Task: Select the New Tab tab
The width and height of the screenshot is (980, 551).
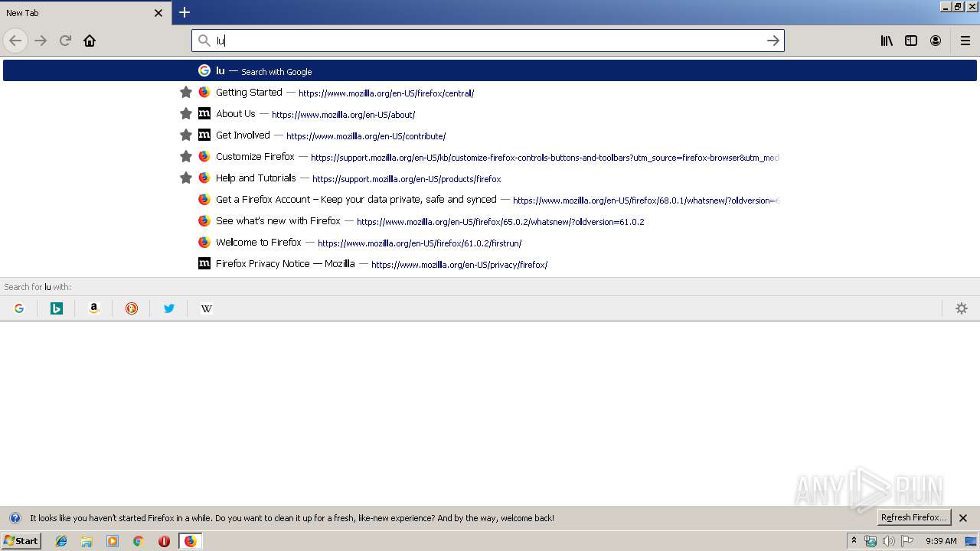Action: (x=85, y=13)
